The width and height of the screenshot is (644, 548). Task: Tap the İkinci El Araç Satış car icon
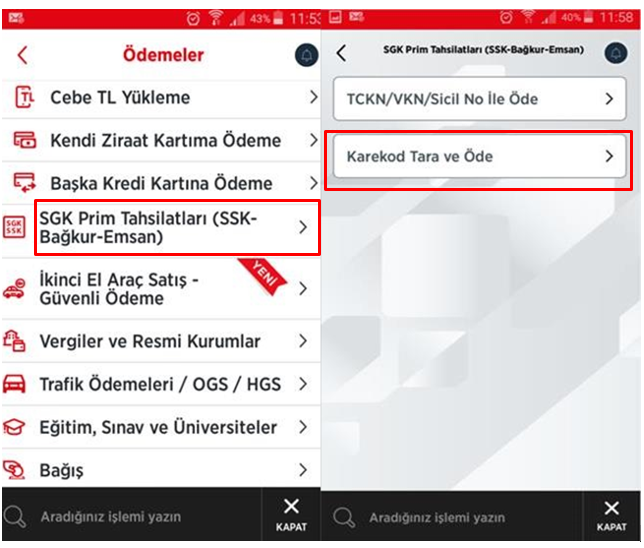[14, 288]
